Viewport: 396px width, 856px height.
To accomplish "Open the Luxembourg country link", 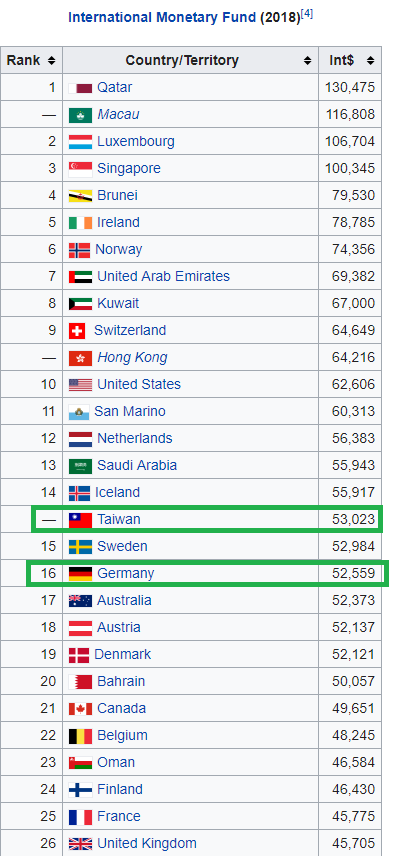I will pyautogui.click(x=136, y=141).
